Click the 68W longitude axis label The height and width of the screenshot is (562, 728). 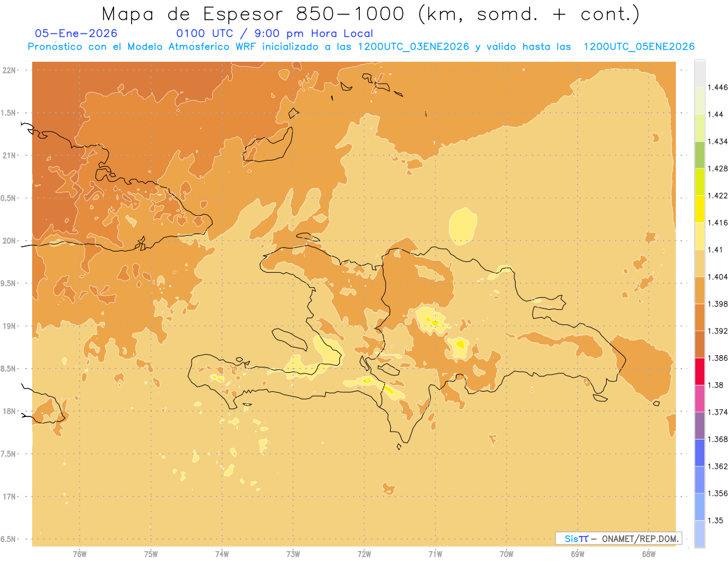coord(649,554)
